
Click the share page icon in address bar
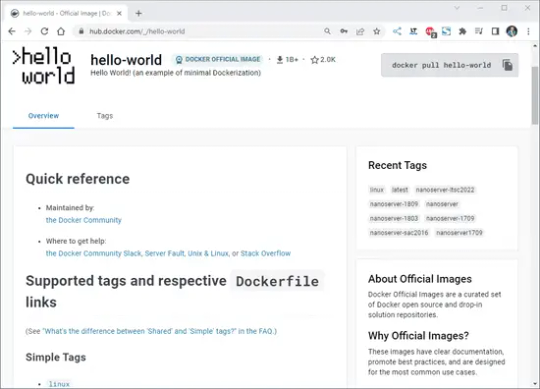[x=360, y=31]
